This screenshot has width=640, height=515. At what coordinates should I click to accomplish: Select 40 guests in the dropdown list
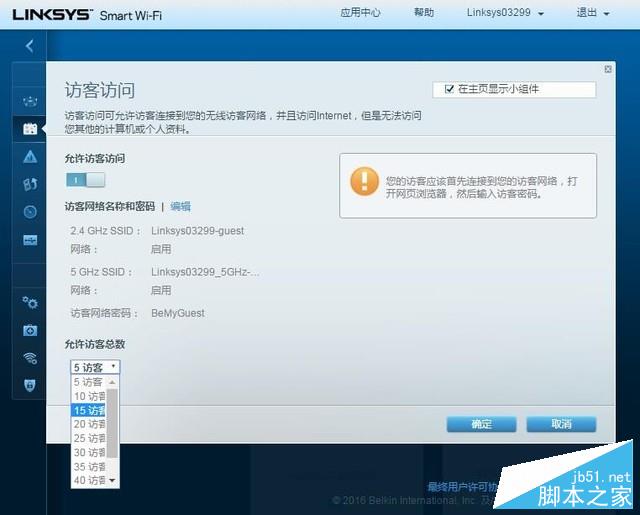point(88,480)
